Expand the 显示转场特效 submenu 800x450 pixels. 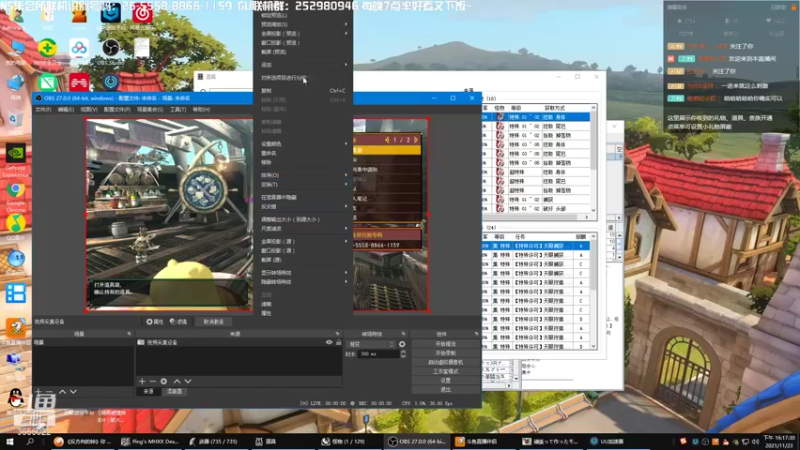coord(303,272)
